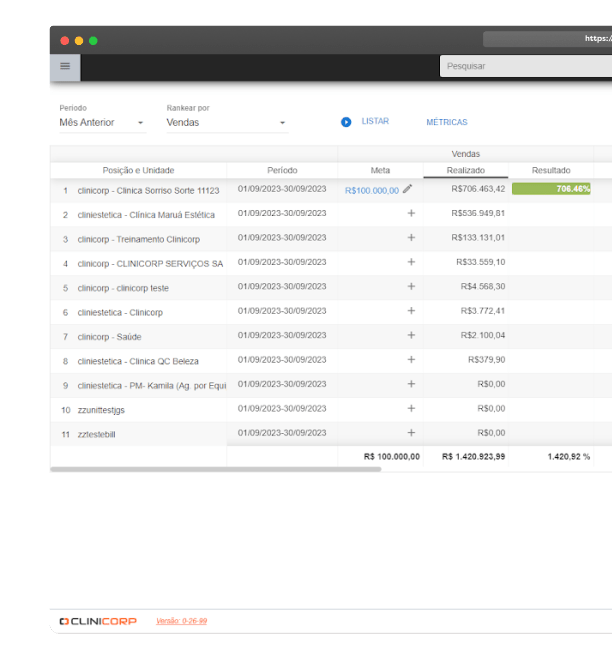The image size is (612, 658).
Task: Click the browser address bar
Action: [x=547, y=39]
